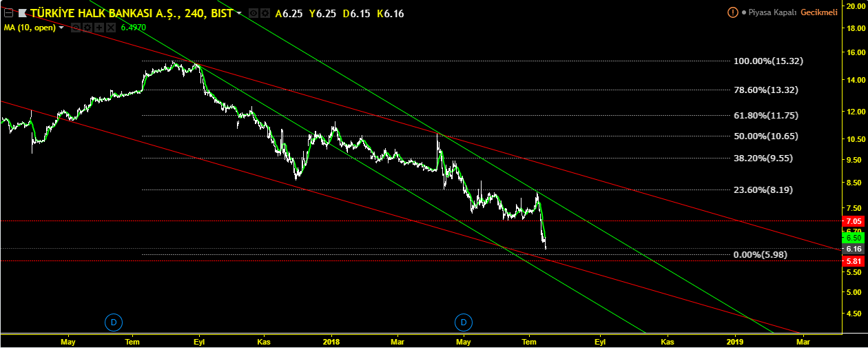This screenshot has width=868, height=348.
Task: Hide the MA indicator with eye icon
Action: click(x=76, y=28)
